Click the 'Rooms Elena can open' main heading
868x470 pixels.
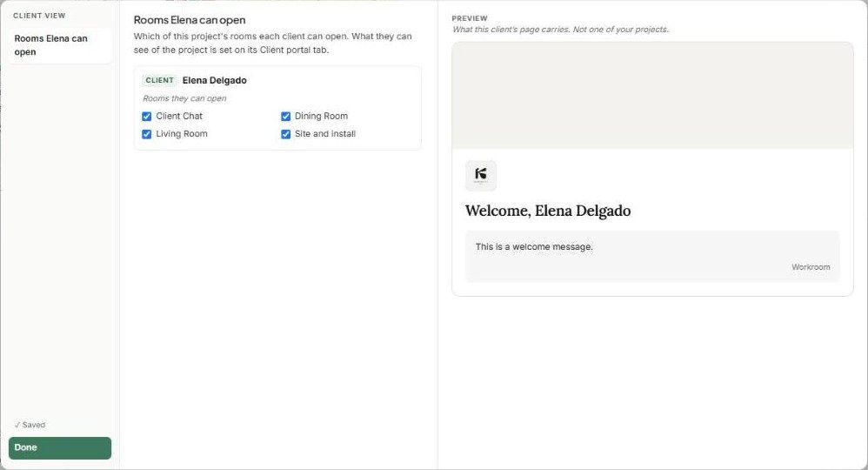[190, 20]
